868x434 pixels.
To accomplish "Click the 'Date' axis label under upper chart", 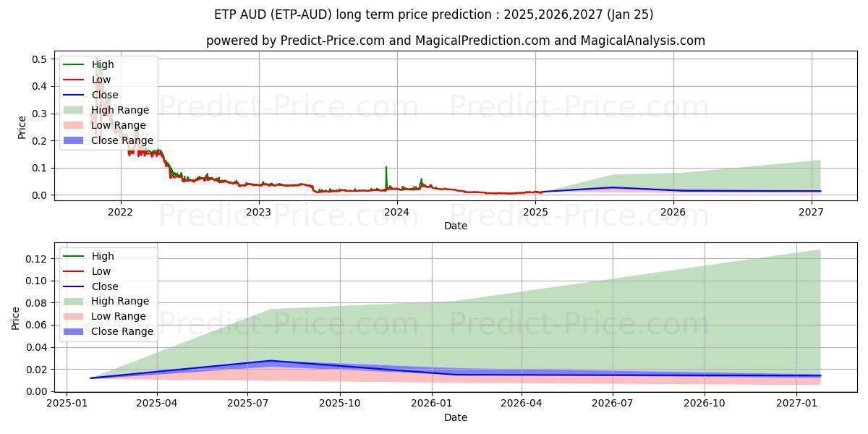I will (x=456, y=226).
